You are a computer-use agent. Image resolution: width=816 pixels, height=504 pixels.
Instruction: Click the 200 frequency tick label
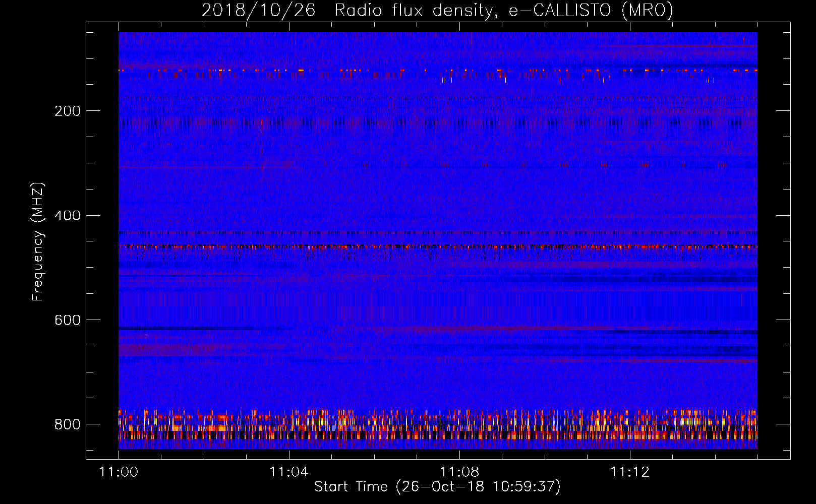tap(67, 110)
